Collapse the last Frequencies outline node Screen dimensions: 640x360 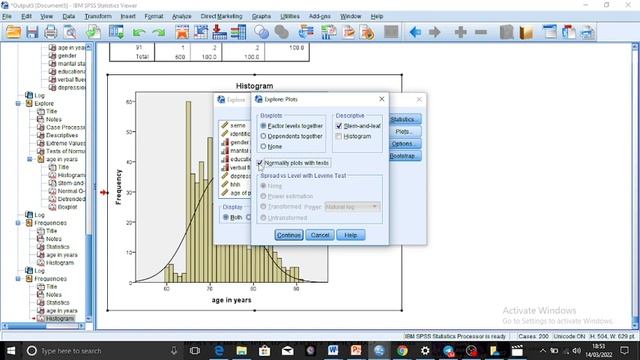18,279
